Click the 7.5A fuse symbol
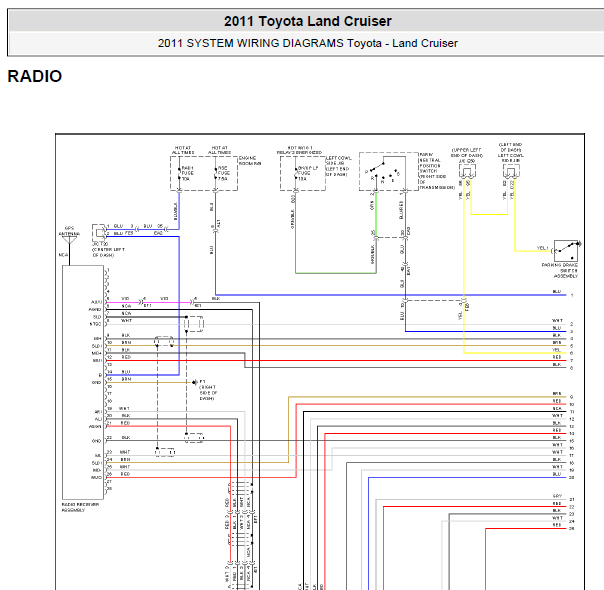Screen dimensions: 604x590 click(x=215, y=173)
